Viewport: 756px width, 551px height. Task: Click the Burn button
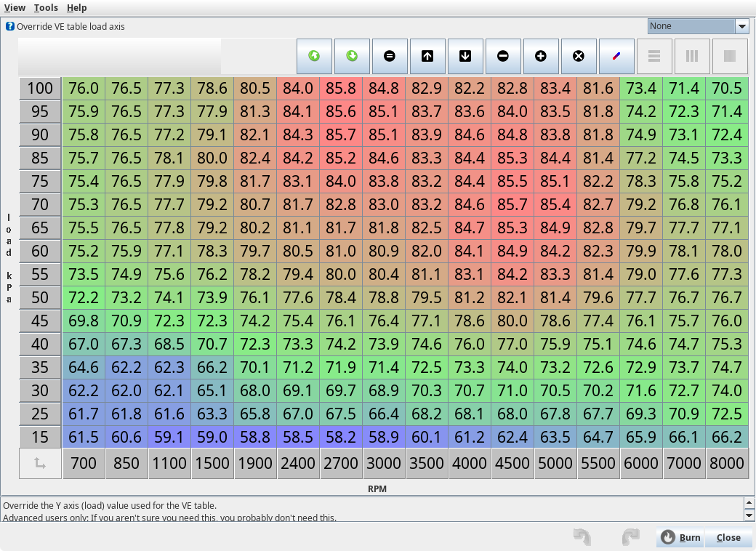click(x=680, y=537)
